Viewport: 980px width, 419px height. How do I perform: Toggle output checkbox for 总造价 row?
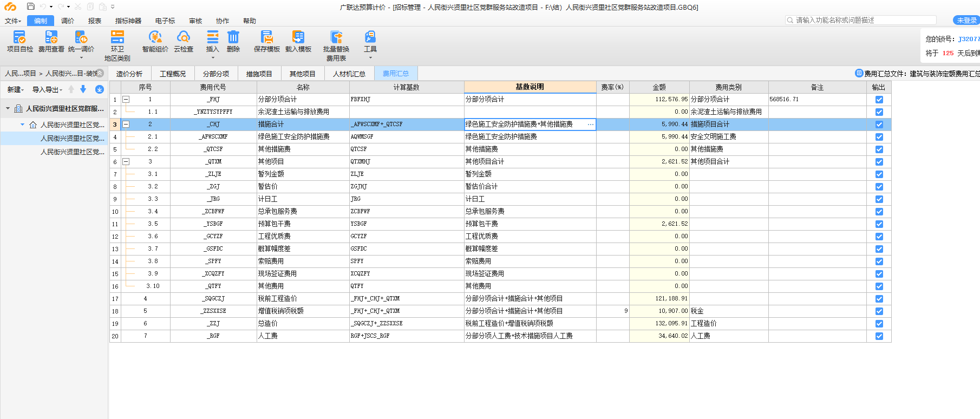pyautogui.click(x=879, y=324)
